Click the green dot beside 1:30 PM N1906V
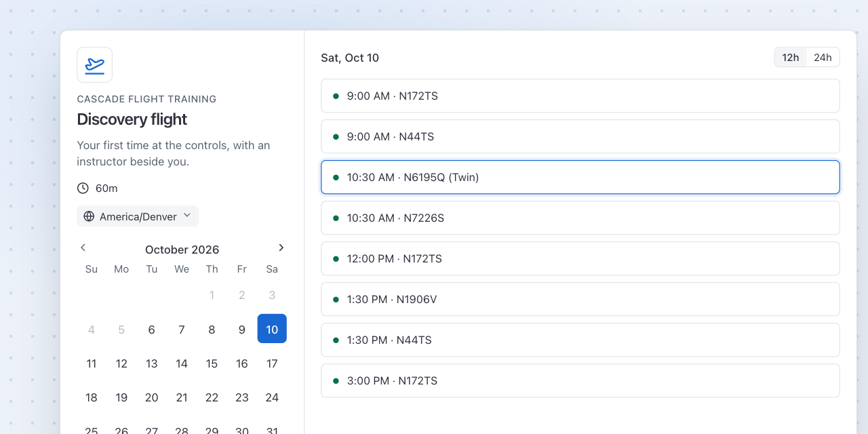This screenshot has height=434, width=868. [x=336, y=299]
